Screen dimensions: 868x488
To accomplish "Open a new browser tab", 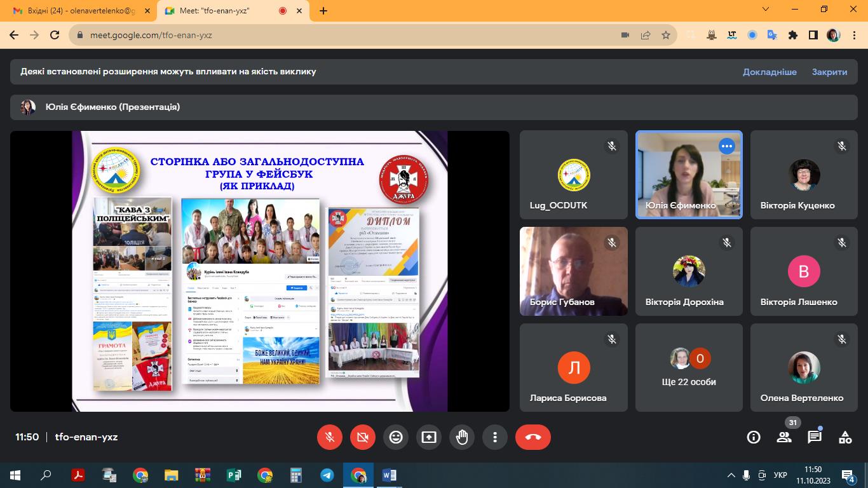I will pyautogui.click(x=323, y=11).
